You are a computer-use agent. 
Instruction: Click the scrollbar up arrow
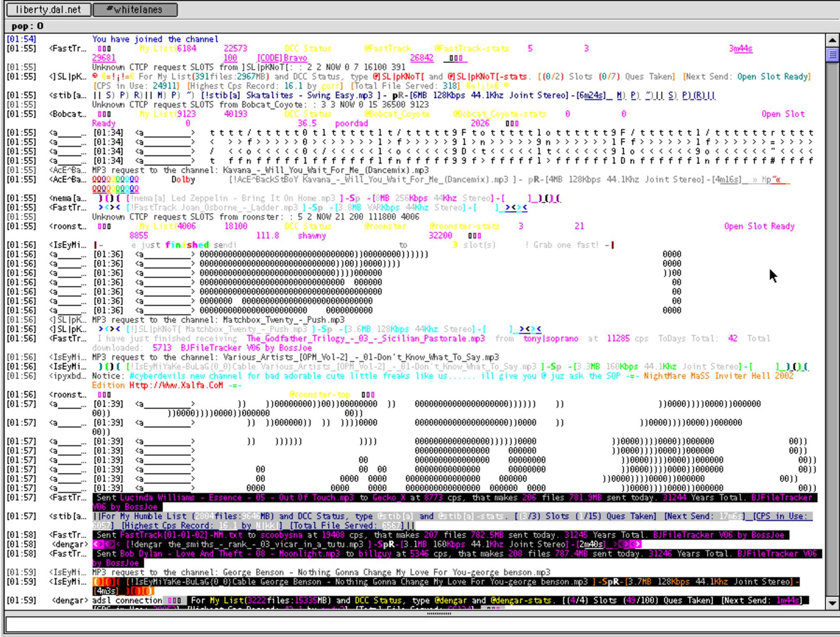pos(832,40)
